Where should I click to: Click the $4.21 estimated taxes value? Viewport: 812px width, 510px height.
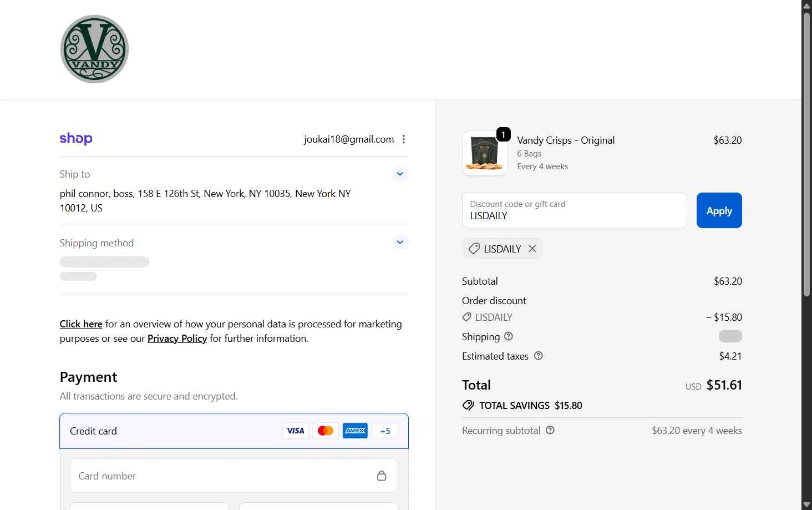[730, 356]
